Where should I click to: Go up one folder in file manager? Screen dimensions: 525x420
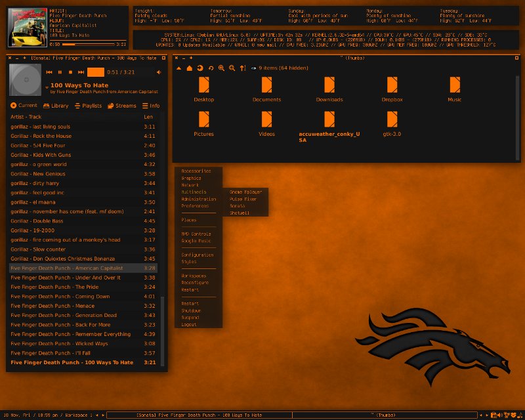point(178,68)
